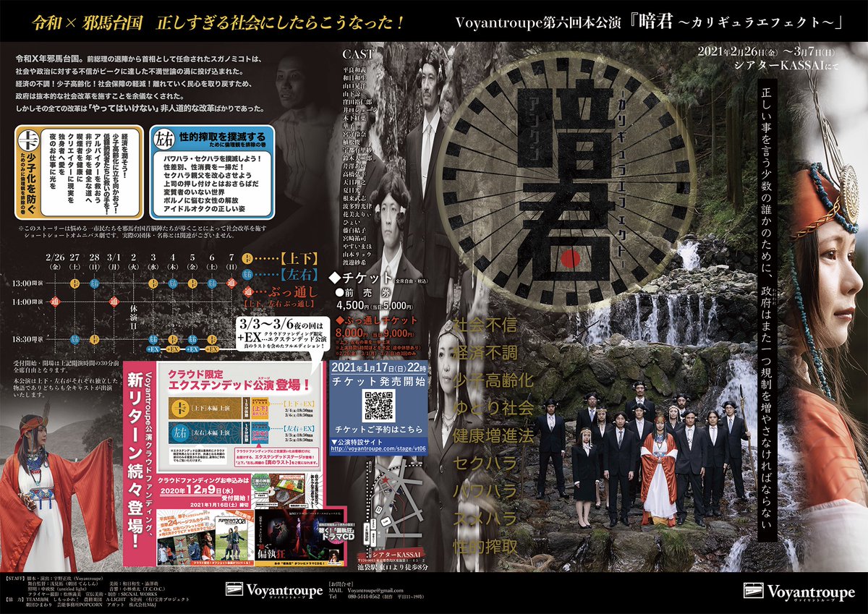
Task: Toggle the 通 marker on 2/26 at 14:00
Action: click(x=55, y=302)
